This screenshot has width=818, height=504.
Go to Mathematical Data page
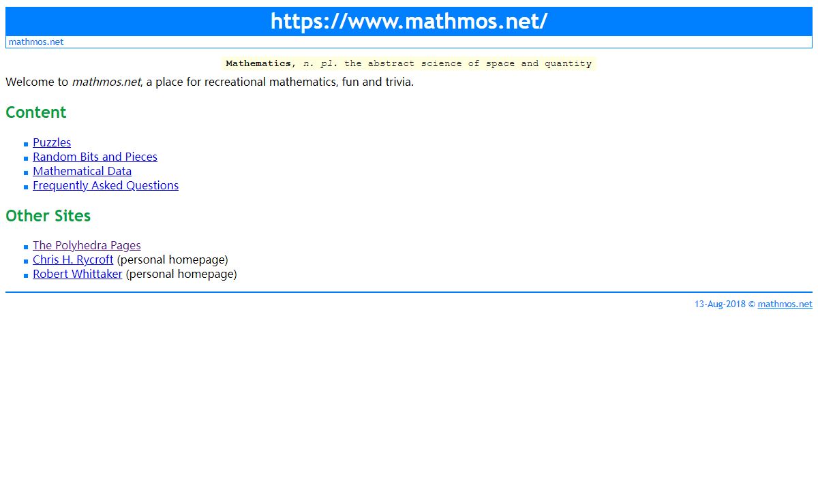(x=82, y=171)
